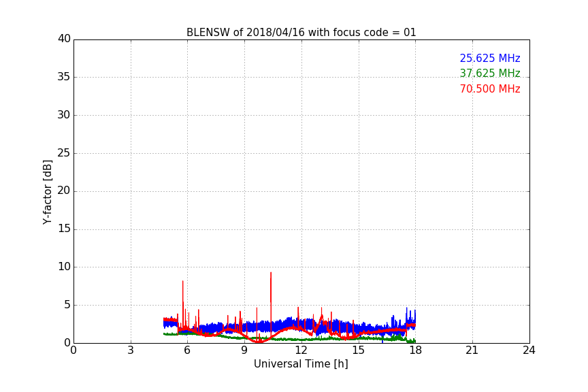Screen dimensions: 588x392
Task: Click the y-axis tick label '35'
Action: 64,77
